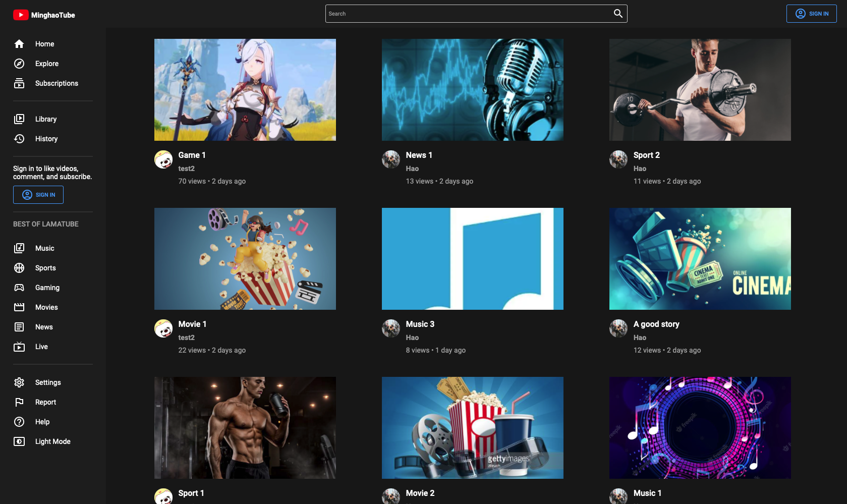Click channel avatar beside Sport 1

coord(163,496)
